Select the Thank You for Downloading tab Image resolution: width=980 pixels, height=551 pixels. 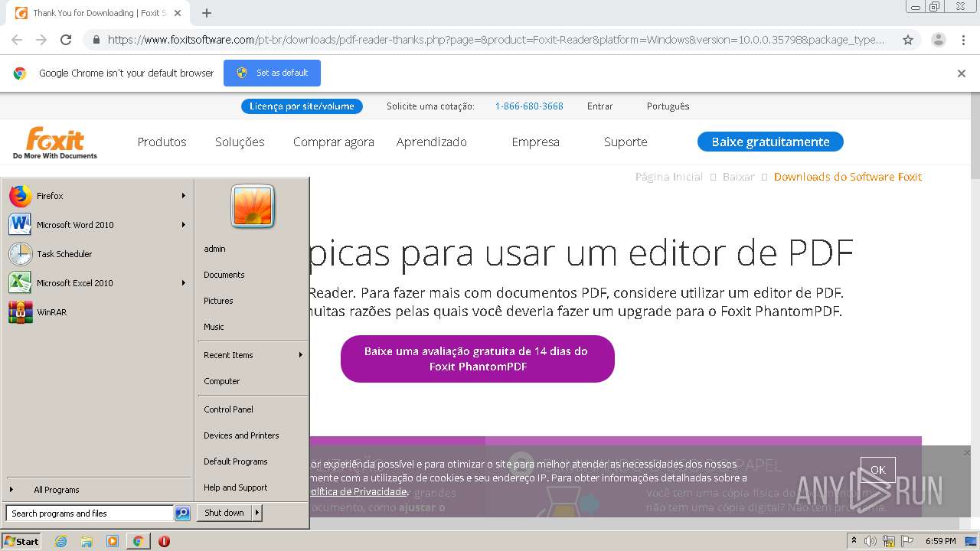click(x=98, y=13)
